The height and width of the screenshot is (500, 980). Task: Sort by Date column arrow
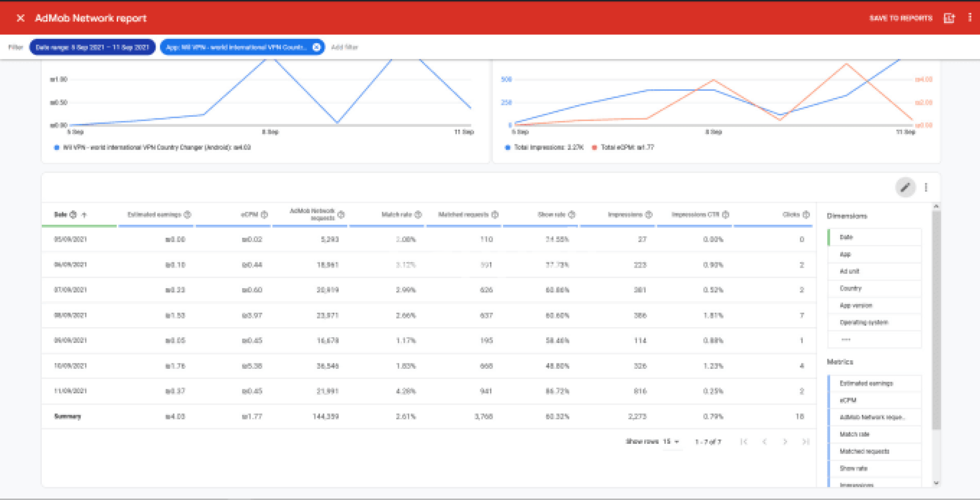pos(84,215)
